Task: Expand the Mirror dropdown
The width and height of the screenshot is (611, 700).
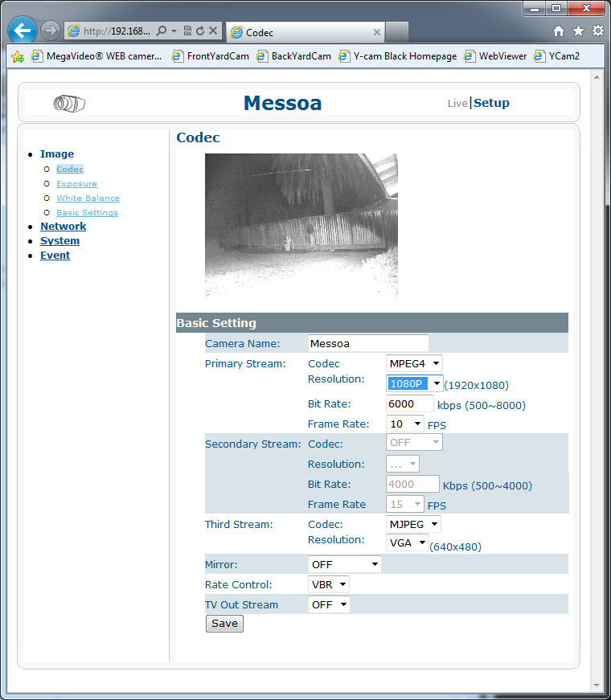Action: click(344, 564)
